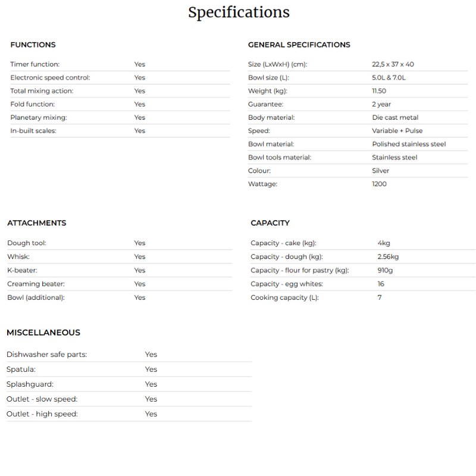476x476 pixels.
Task: Click the Specifications page heading
Action: (x=239, y=12)
